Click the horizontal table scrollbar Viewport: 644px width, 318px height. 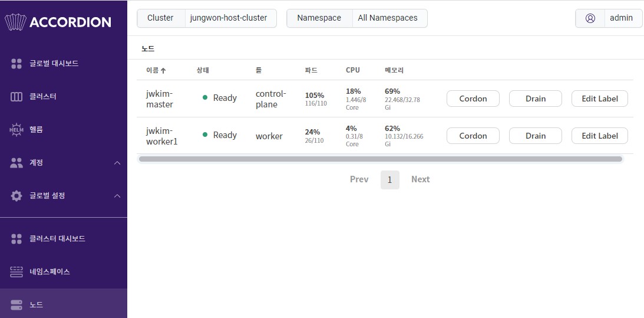(x=380, y=159)
